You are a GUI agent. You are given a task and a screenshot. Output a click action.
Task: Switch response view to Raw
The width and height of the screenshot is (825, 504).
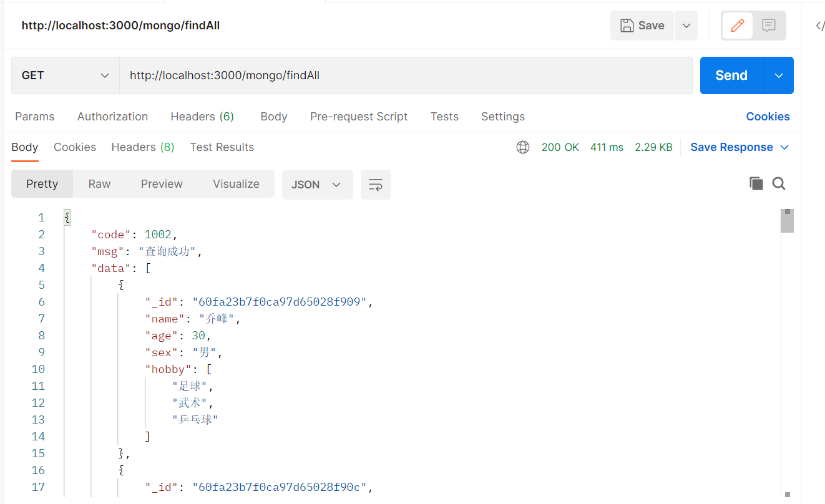coord(99,184)
